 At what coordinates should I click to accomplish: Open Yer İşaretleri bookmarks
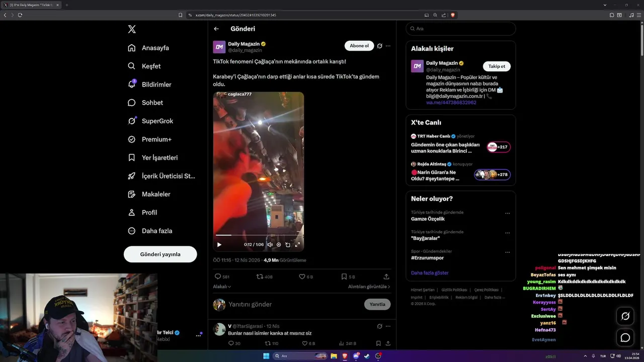153,157
